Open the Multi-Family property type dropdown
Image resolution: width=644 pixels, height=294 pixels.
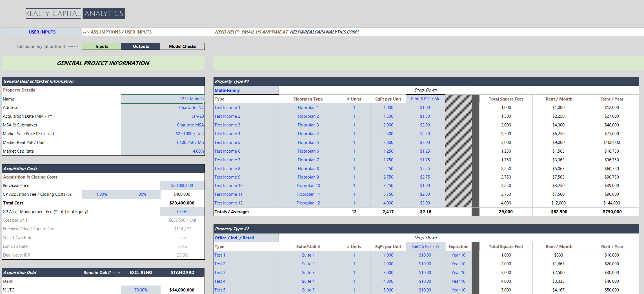(x=246, y=90)
